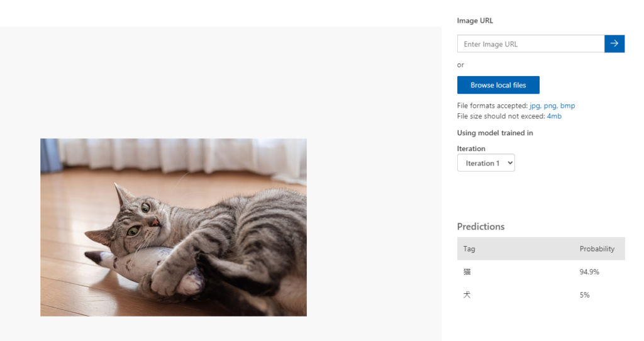Click the Predictions section heading

point(480,226)
